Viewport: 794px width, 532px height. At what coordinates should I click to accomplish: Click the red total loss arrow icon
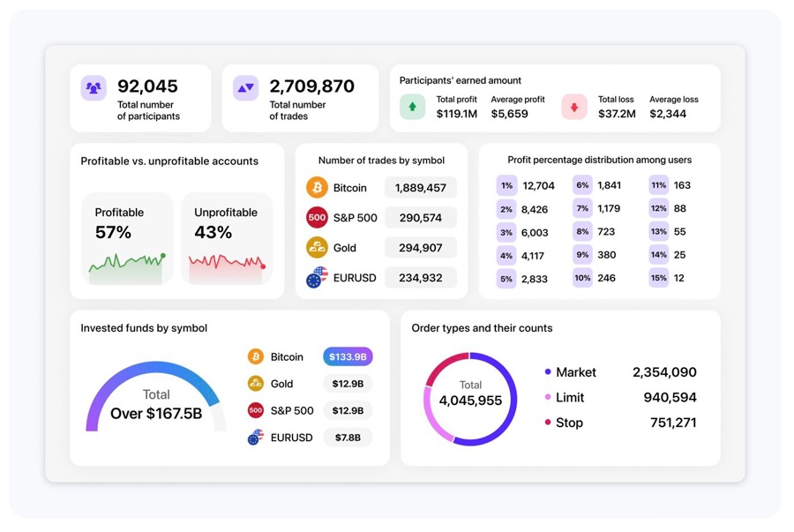[574, 107]
